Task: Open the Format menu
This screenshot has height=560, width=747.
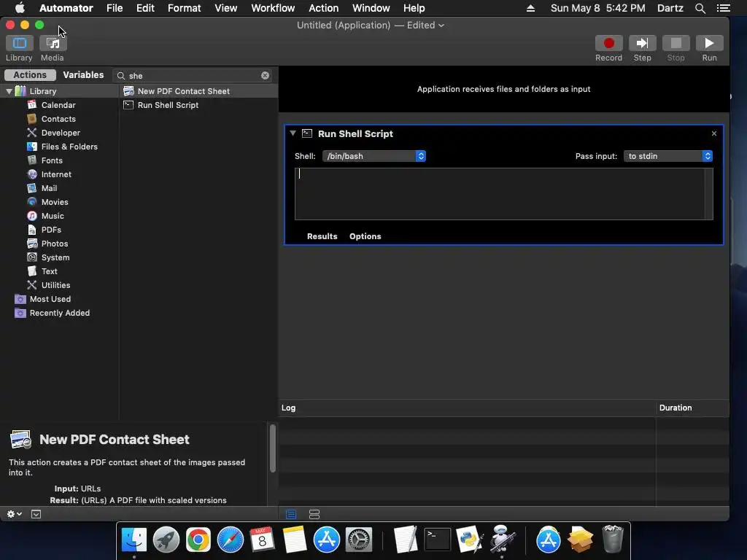Action: [184, 8]
